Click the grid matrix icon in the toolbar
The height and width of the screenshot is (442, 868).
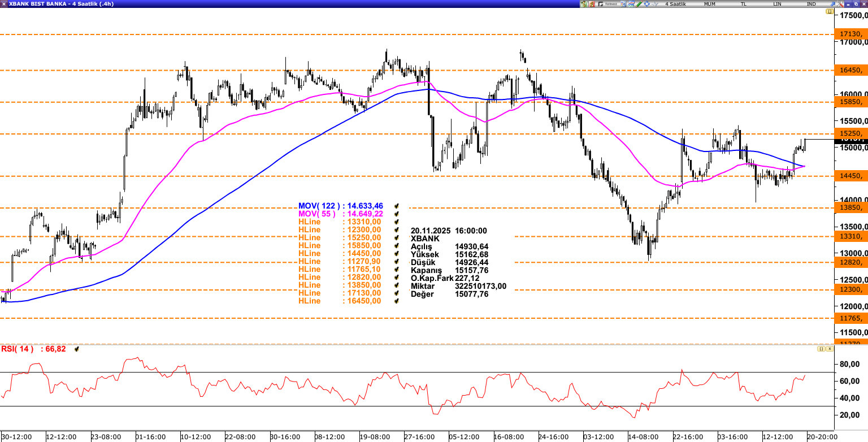tap(623, 3)
